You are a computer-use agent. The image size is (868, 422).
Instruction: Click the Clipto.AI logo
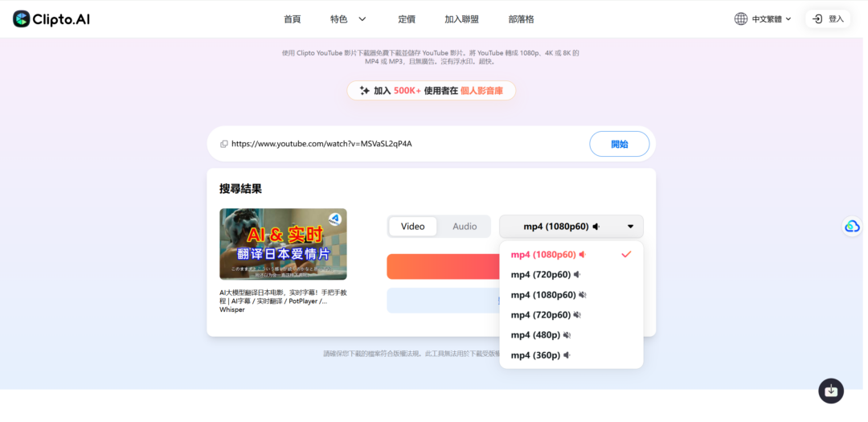click(x=51, y=18)
